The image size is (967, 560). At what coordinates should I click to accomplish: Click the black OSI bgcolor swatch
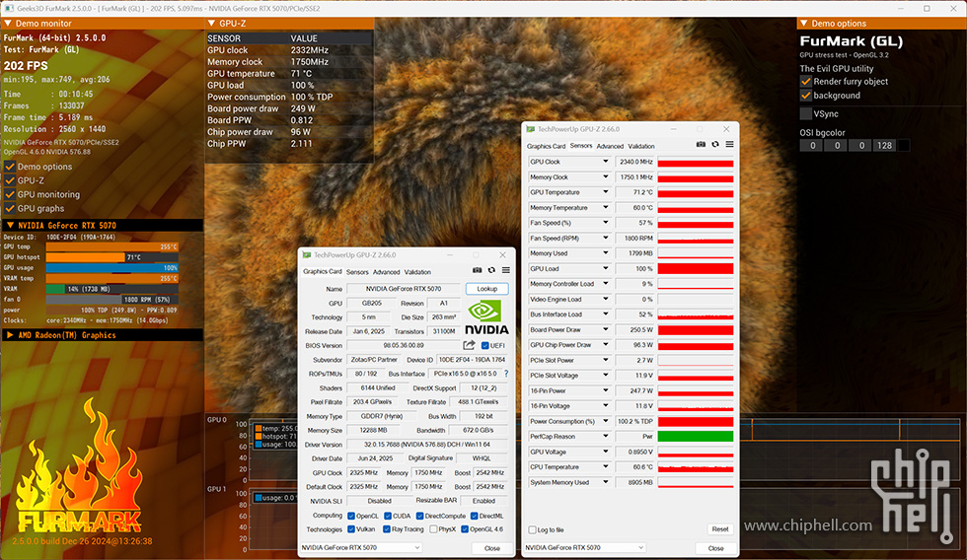903,146
